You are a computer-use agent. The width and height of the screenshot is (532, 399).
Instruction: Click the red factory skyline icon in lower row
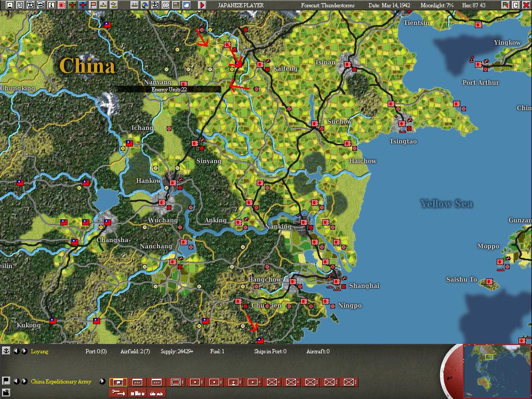point(157,393)
